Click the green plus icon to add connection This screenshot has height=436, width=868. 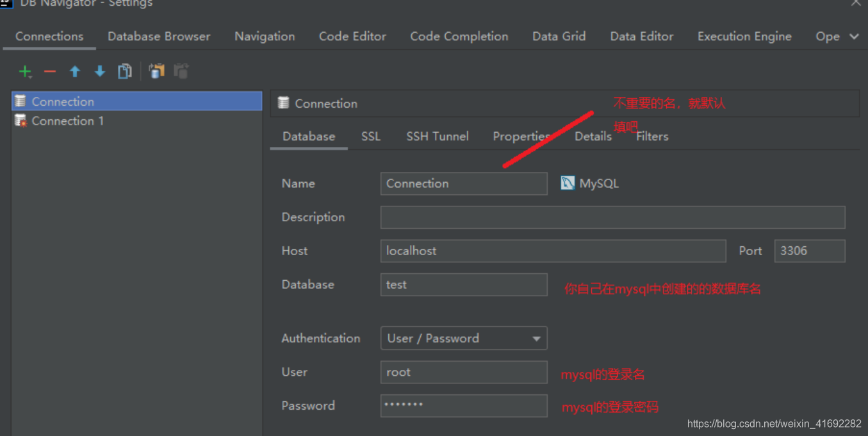tap(24, 71)
